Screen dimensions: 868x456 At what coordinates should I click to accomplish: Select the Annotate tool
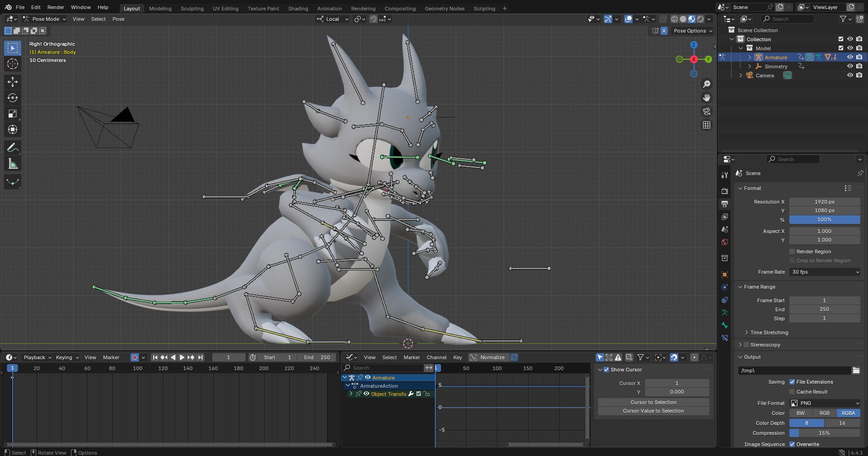pos(13,148)
